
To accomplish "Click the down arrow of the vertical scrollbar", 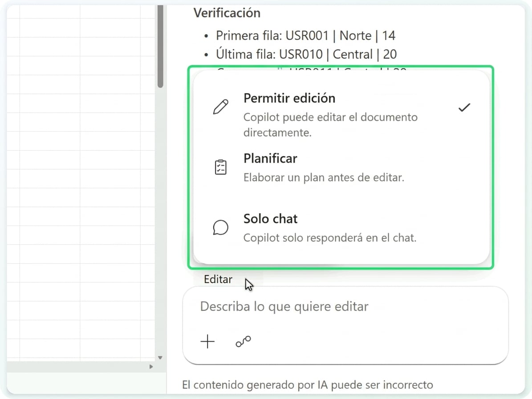I will pyautogui.click(x=160, y=358).
